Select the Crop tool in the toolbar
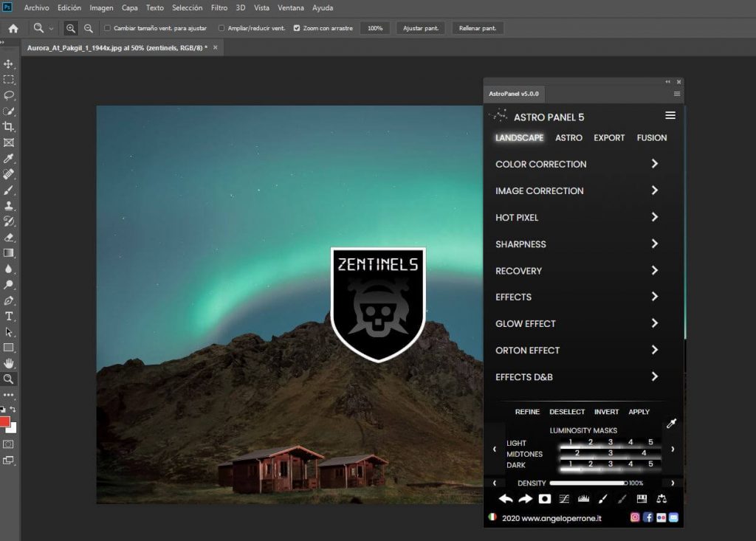The height and width of the screenshot is (541, 756). (x=9, y=126)
